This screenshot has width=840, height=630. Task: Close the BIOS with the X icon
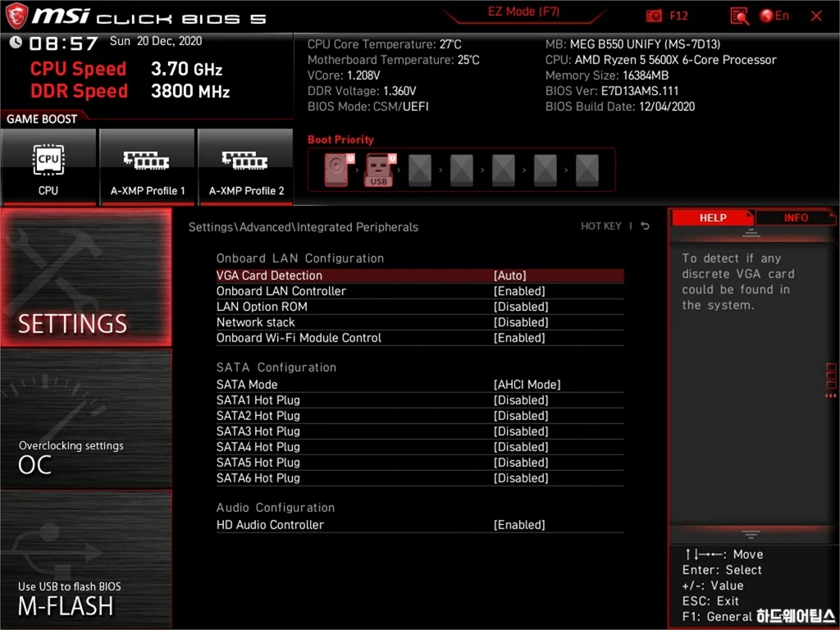(x=816, y=16)
